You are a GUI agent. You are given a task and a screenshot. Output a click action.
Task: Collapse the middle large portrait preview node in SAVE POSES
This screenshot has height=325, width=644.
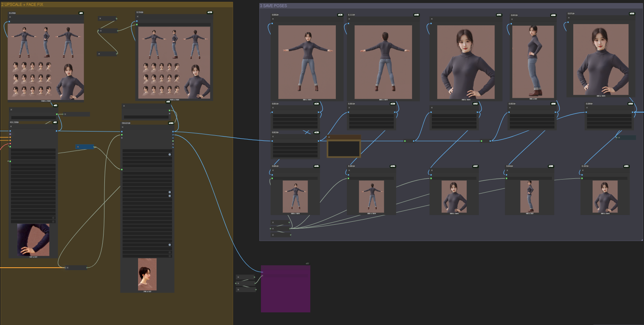coord(431,19)
